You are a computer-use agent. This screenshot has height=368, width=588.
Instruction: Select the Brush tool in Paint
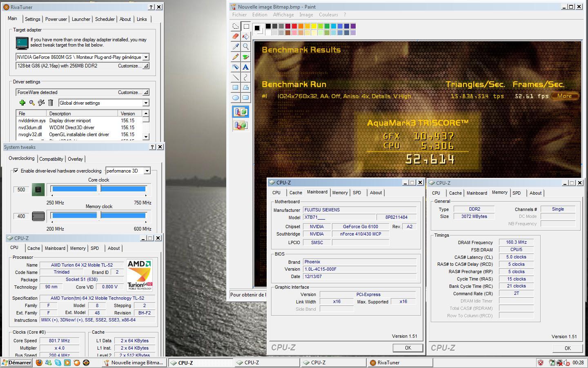[x=246, y=57]
